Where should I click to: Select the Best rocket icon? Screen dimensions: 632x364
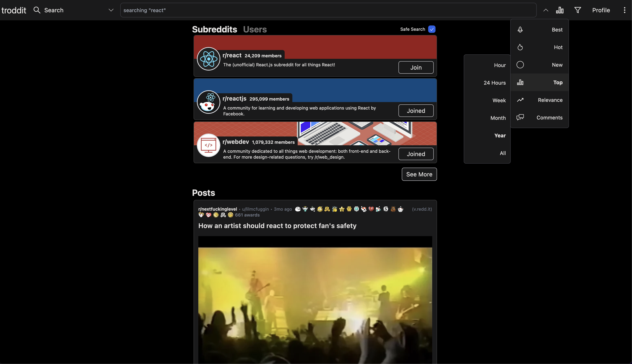tap(520, 29)
